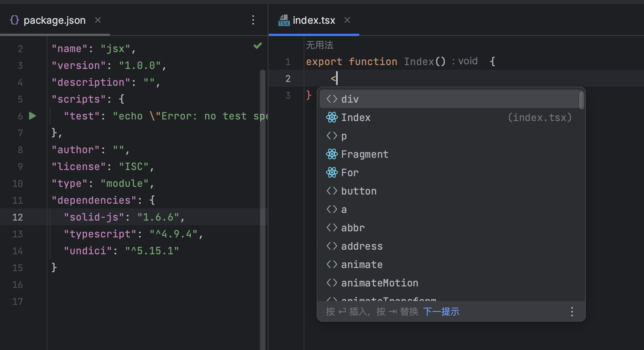
Task: Select the Fragment suggestion in the popup
Action: pos(364,154)
